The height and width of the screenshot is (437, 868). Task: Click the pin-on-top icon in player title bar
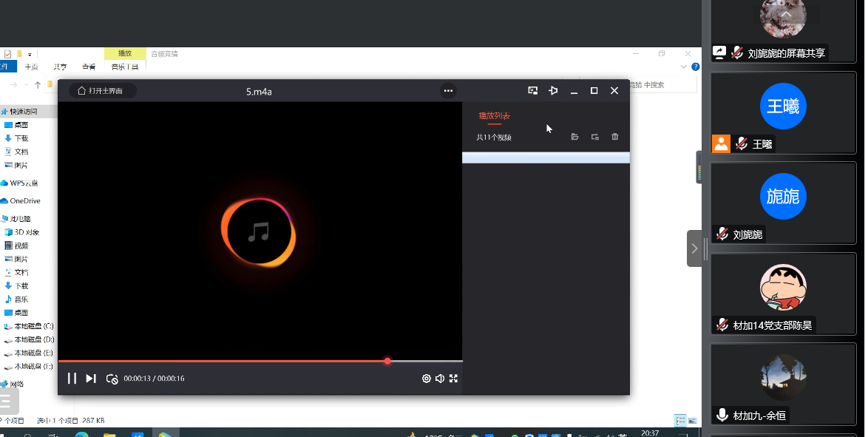[x=553, y=91]
